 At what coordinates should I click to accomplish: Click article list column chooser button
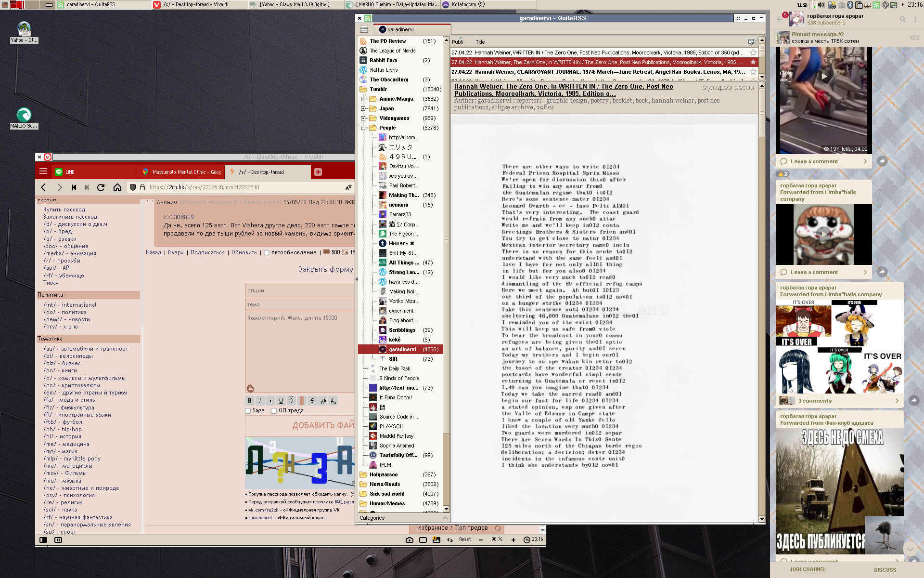click(x=751, y=42)
